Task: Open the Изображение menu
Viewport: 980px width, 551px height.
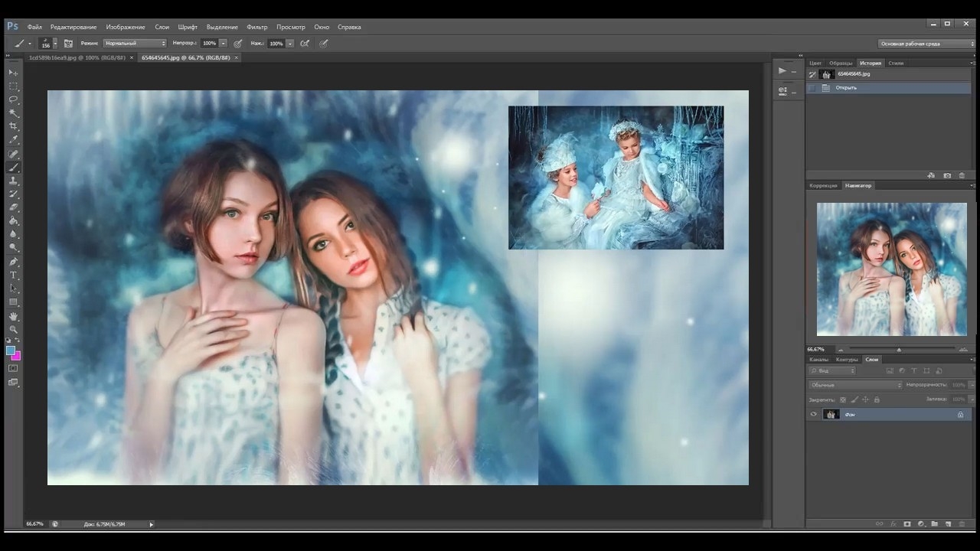Action: click(x=126, y=27)
